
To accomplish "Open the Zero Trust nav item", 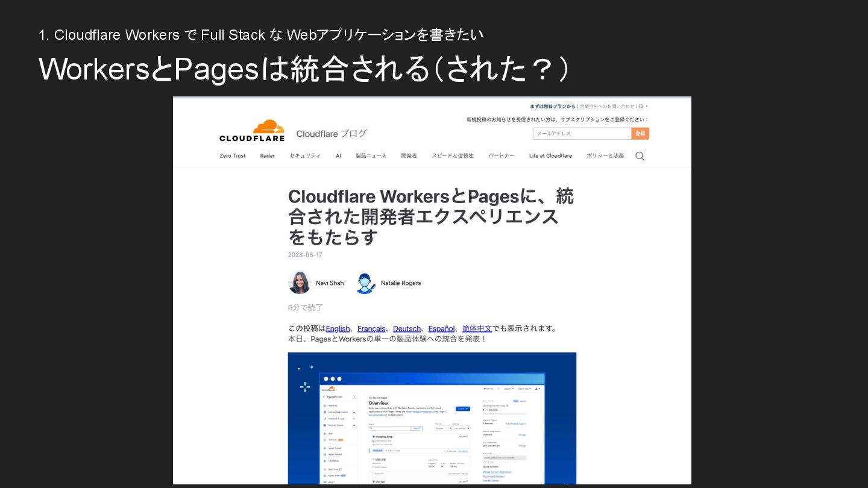I will pyautogui.click(x=233, y=156).
